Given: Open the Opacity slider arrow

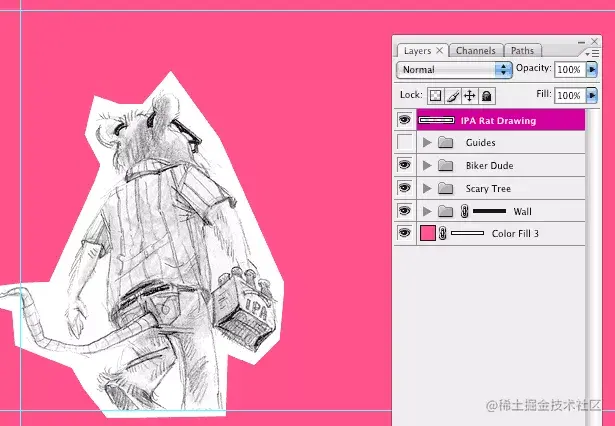Looking at the screenshot, I should tap(591, 70).
